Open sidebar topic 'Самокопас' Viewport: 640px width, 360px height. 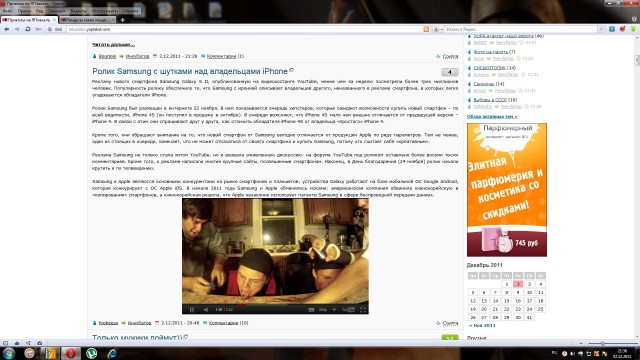(x=484, y=84)
